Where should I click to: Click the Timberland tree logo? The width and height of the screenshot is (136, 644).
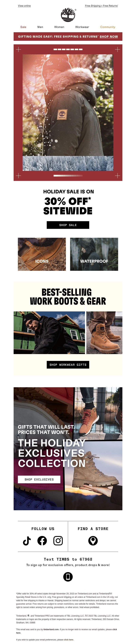click(x=68, y=15)
